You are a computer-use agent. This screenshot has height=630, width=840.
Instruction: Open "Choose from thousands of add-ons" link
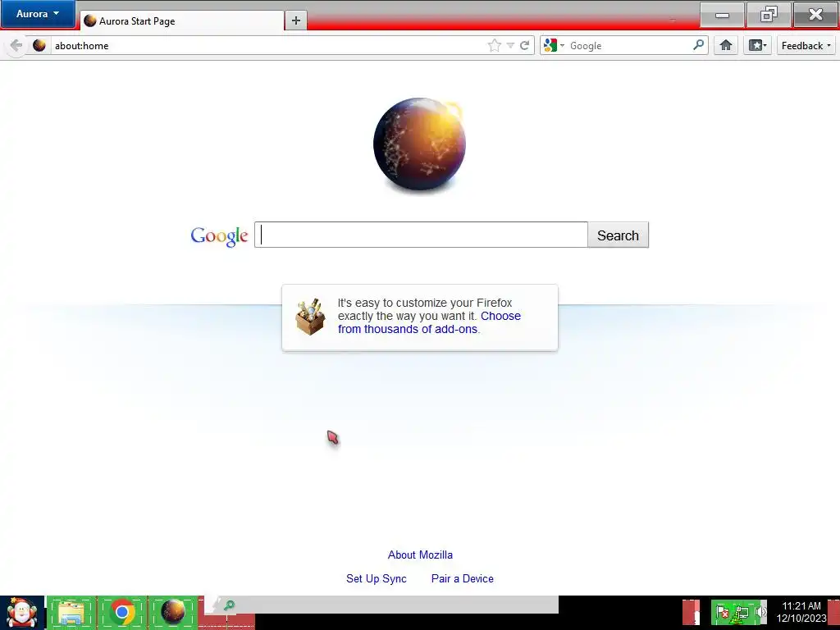coord(429,322)
